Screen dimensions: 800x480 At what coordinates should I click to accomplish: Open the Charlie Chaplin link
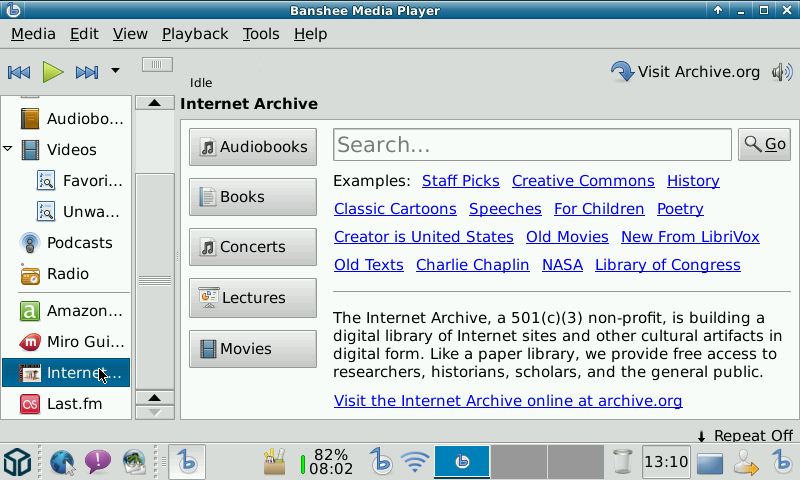(472, 265)
